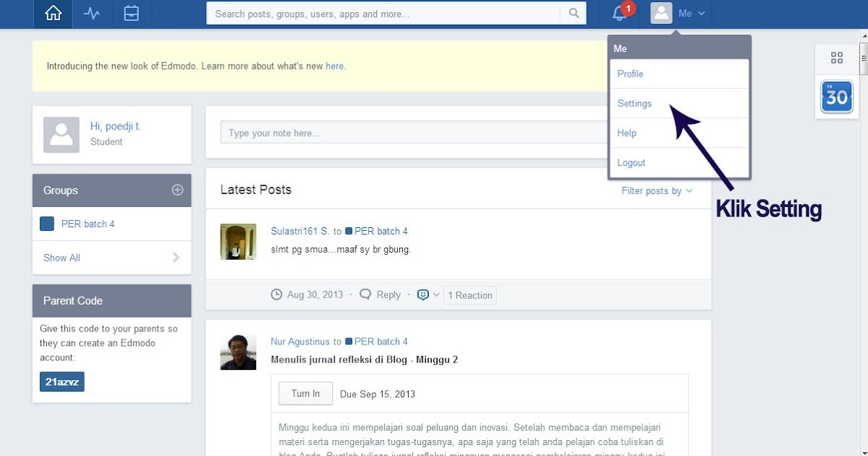Click the Groups panel header
This screenshot has width=868, height=456.
[x=112, y=190]
